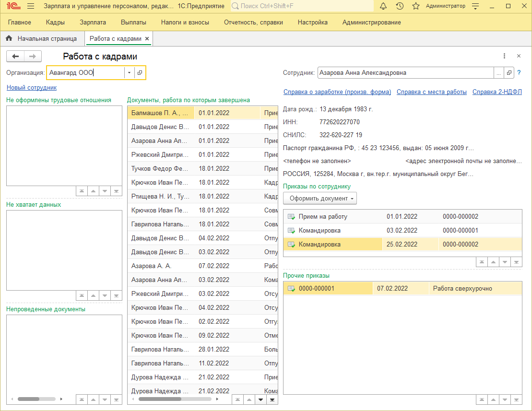Open the Отчетность, справки menu
The height and width of the screenshot is (411, 532).
[253, 23]
